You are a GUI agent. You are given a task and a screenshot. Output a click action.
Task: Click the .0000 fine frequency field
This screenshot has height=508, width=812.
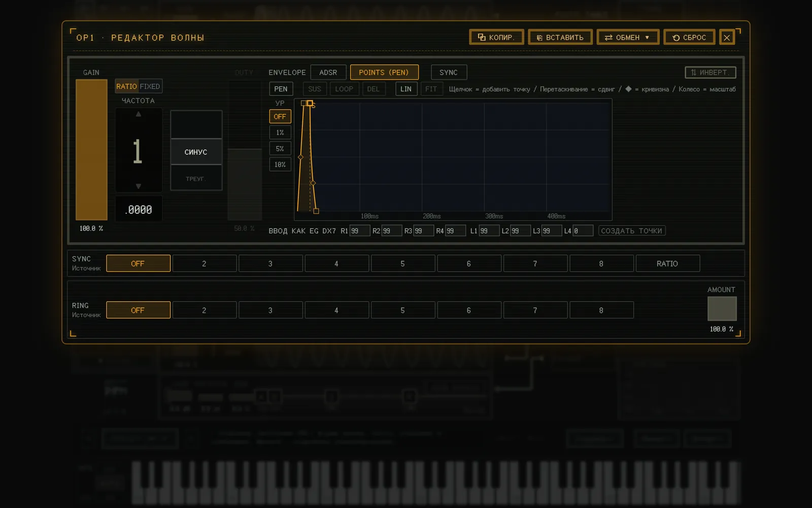(139, 209)
